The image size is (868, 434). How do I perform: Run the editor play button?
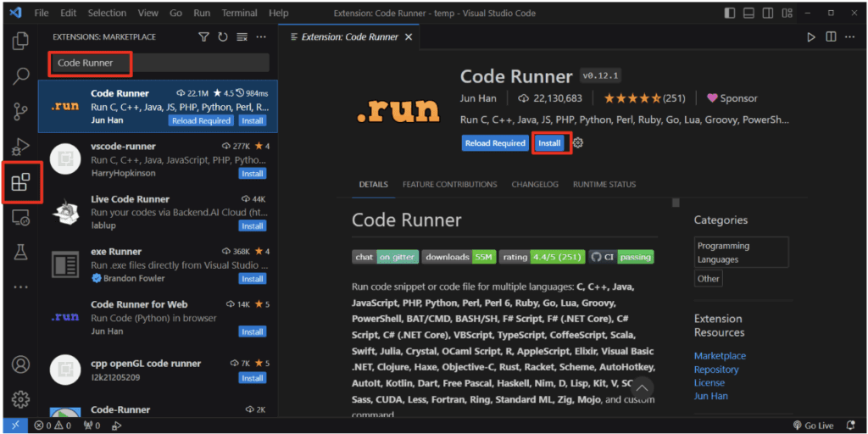[811, 37]
